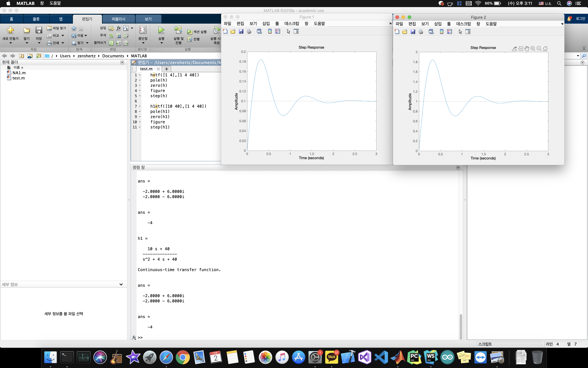Click the 진행 advance button

point(193,39)
